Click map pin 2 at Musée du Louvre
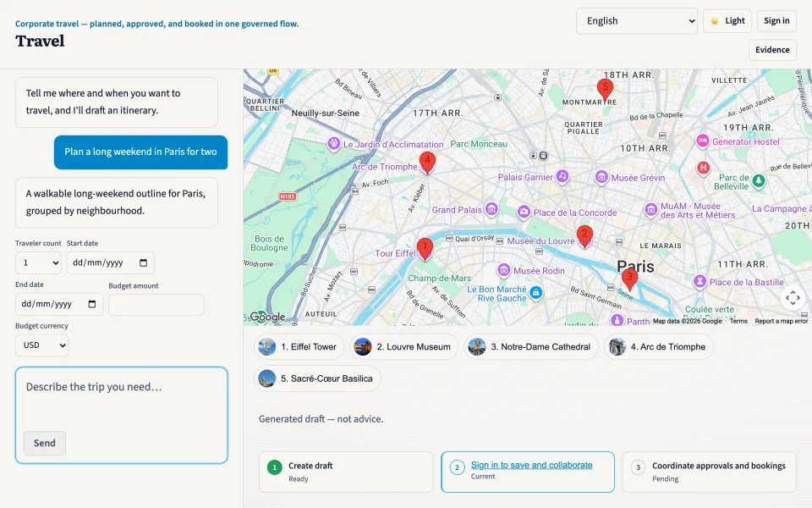Image resolution: width=812 pixels, height=508 pixels. coord(584,237)
